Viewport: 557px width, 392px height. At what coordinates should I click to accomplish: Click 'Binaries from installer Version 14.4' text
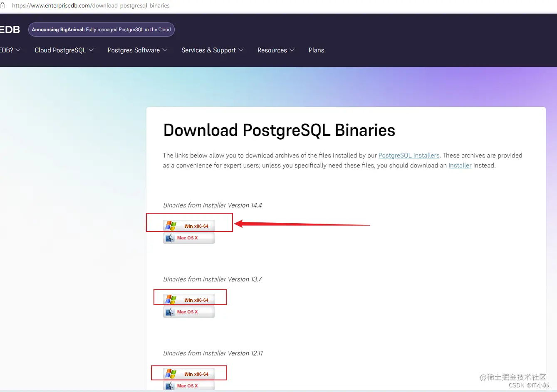click(213, 205)
